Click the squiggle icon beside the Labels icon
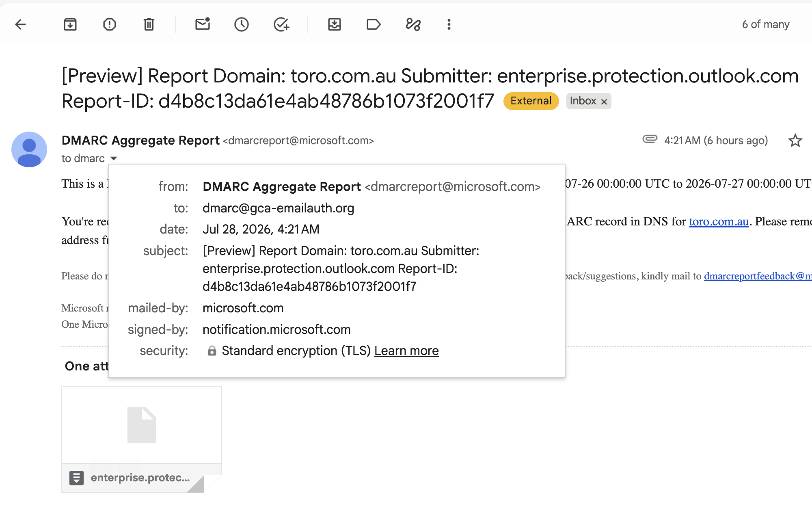Viewport: 812px width, 528px height. [x=413, y=24]
